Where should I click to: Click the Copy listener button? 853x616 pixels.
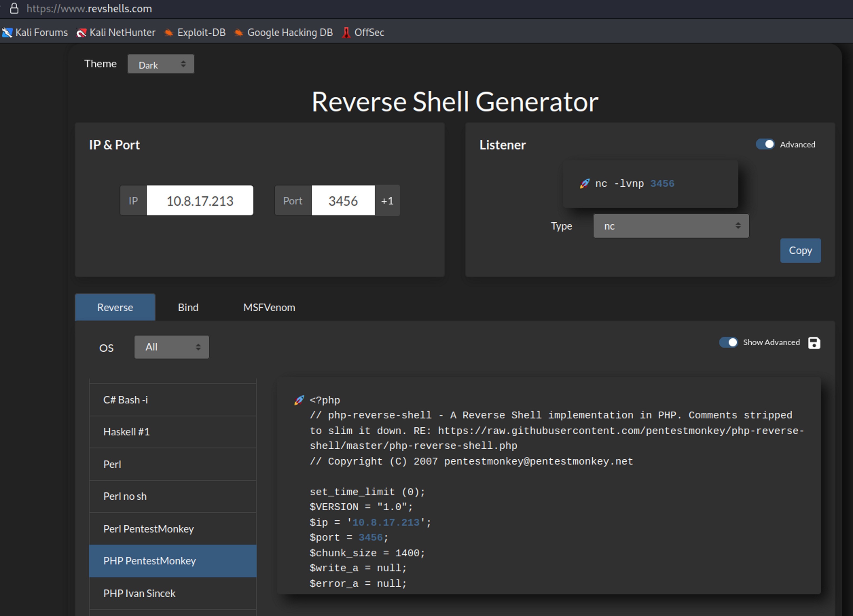(800, 250)
